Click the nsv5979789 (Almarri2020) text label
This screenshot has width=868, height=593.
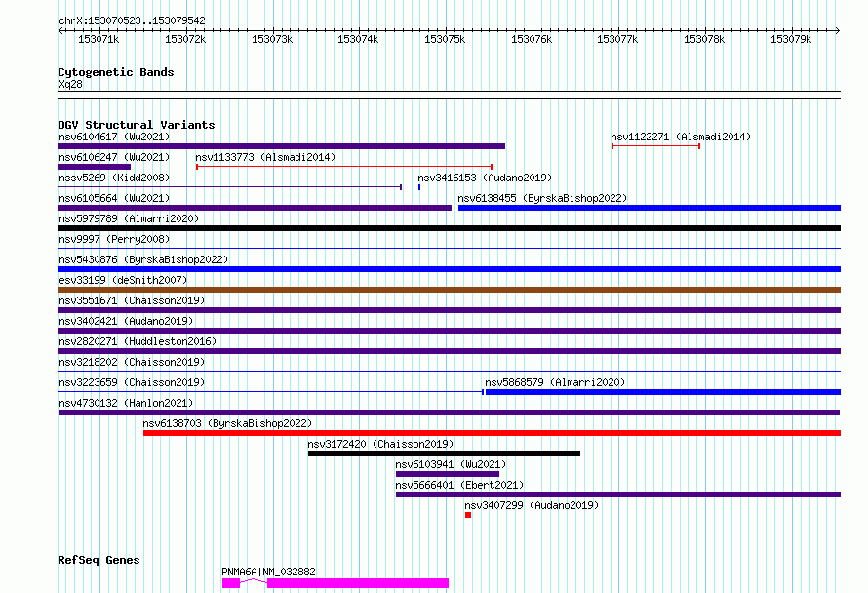(129, 218)
